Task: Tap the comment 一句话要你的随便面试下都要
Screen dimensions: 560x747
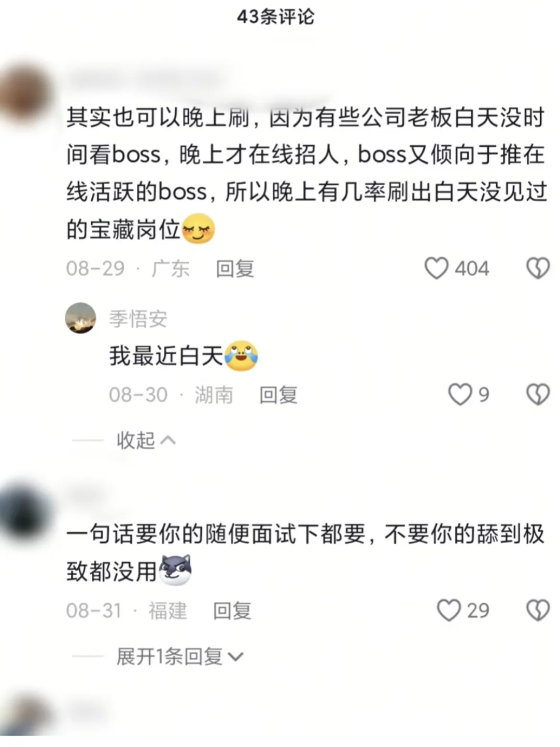Action: point(305,552)
